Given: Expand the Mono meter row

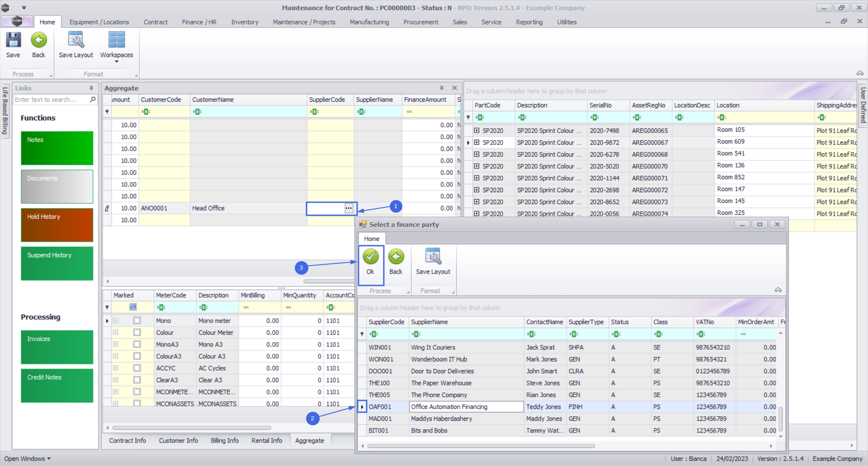Looking at the screenshot, I should (116, 320).
